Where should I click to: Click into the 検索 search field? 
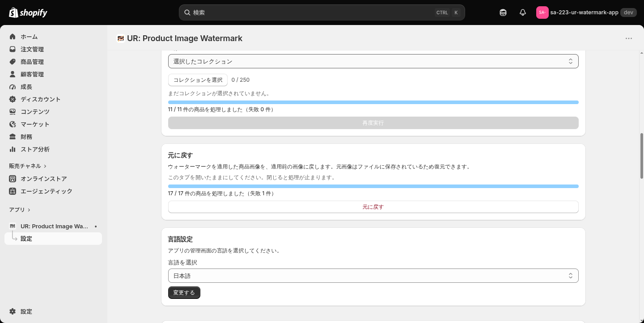point(322,13)
